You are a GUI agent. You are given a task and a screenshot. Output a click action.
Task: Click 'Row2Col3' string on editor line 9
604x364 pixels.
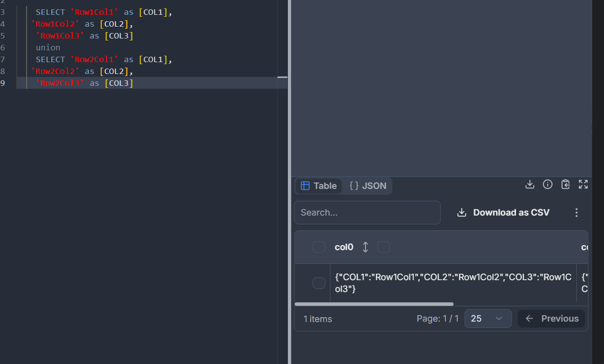tap(60, 83)
